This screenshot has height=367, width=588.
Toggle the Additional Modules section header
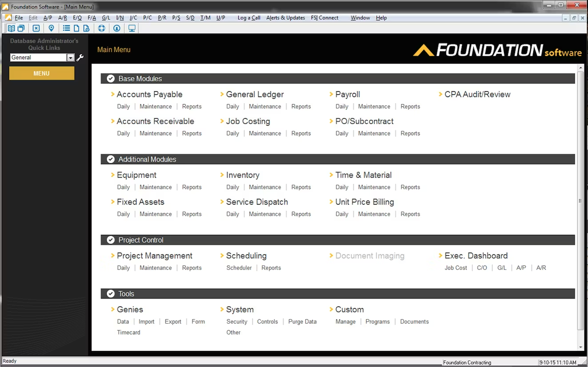tap(110, 159)
